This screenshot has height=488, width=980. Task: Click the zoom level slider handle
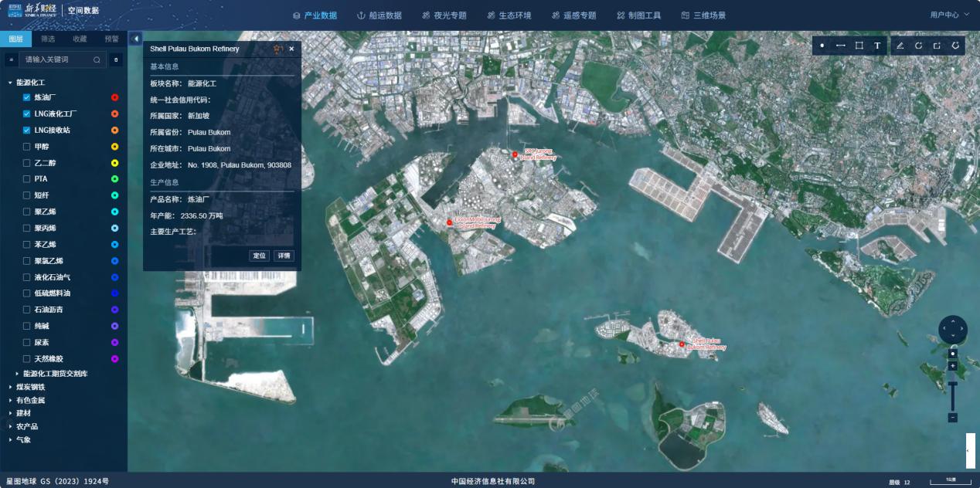coord(953,383)
